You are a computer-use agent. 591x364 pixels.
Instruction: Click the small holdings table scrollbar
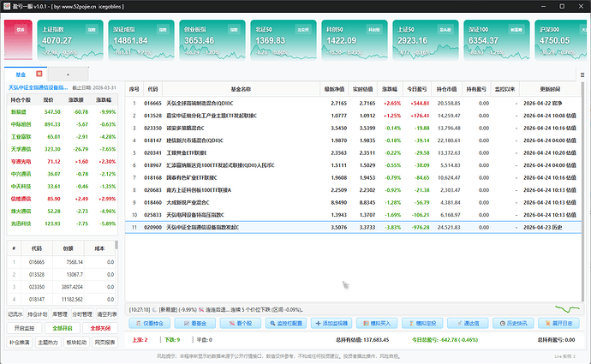(116, 245)
